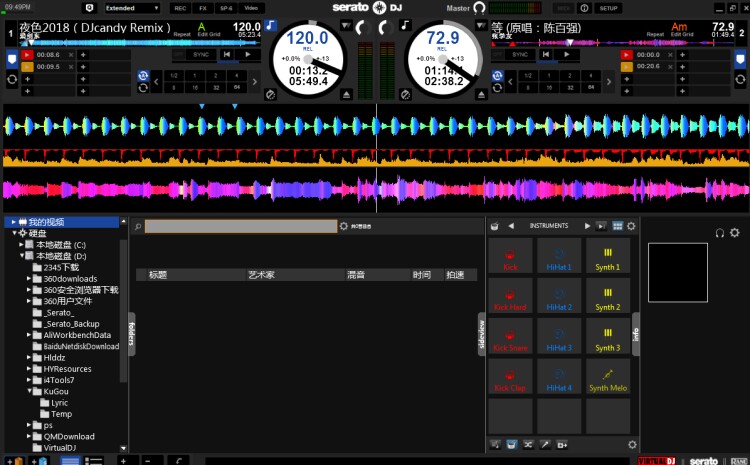The width and height of the screenshot is (750, 465).
Task: Click inside the track search field
Action: (x=241, y=226)
